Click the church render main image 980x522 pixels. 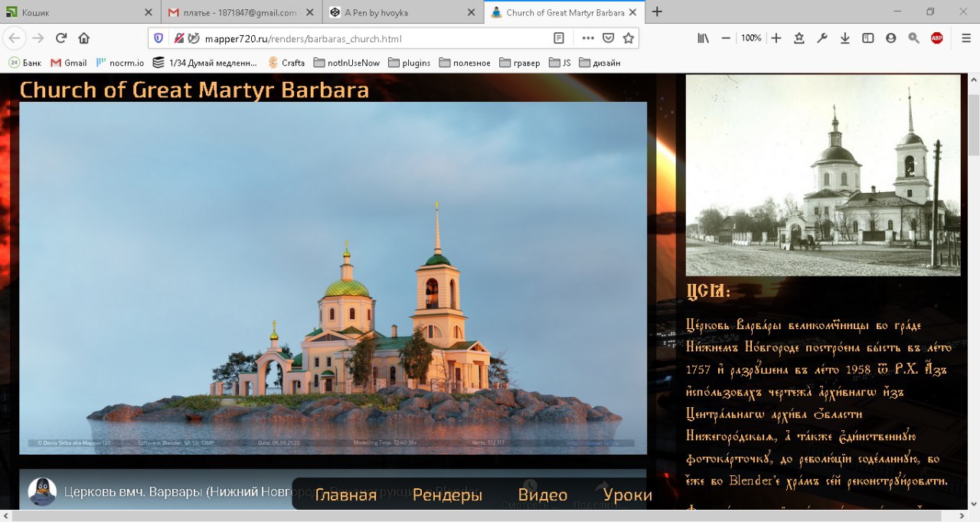333,279
